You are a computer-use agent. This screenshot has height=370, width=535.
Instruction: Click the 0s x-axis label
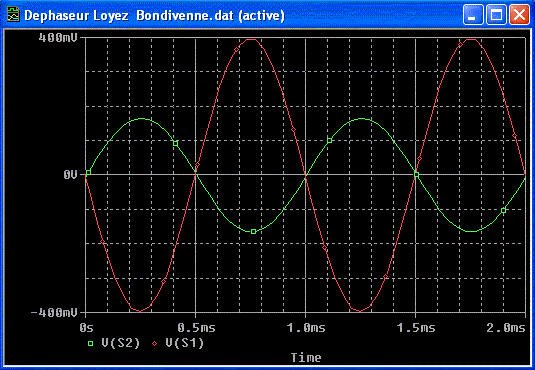(86, 328)
